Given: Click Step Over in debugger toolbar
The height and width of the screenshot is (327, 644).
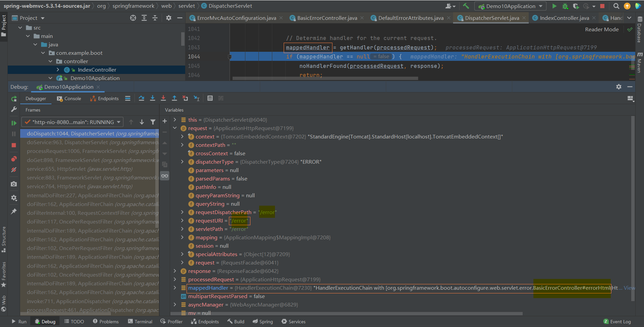Looking at the screenshot, I should [x=142, y=98].
